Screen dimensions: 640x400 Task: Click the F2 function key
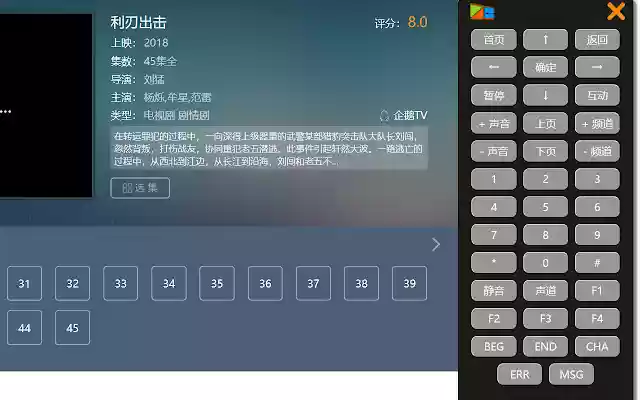(493, 319)
